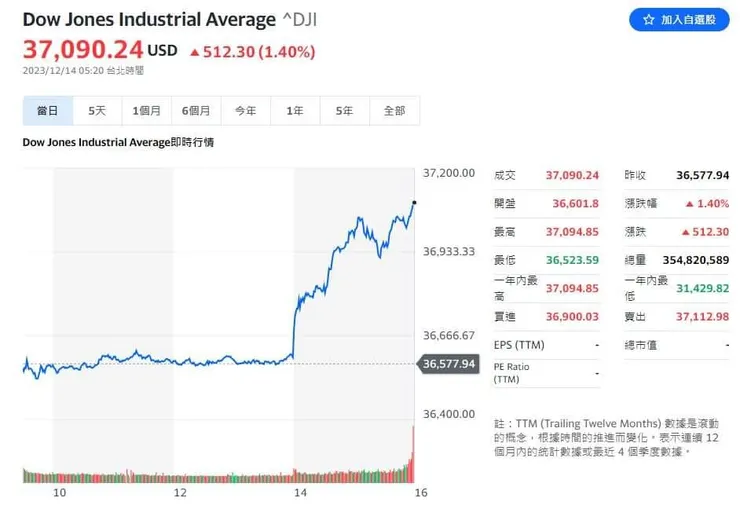Select the 當日 time range tab
Screen dimensions: 740x516
47,111
